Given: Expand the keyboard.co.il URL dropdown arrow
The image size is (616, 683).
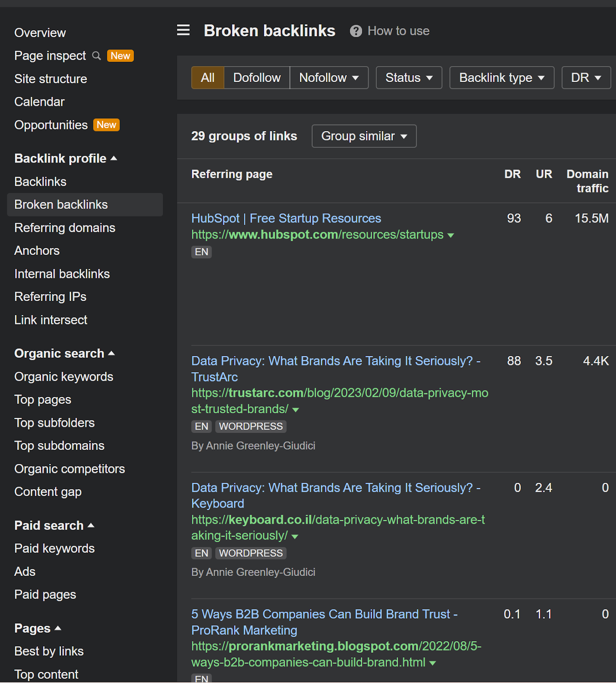Looking at the screenshot, I should coord(295,536).
